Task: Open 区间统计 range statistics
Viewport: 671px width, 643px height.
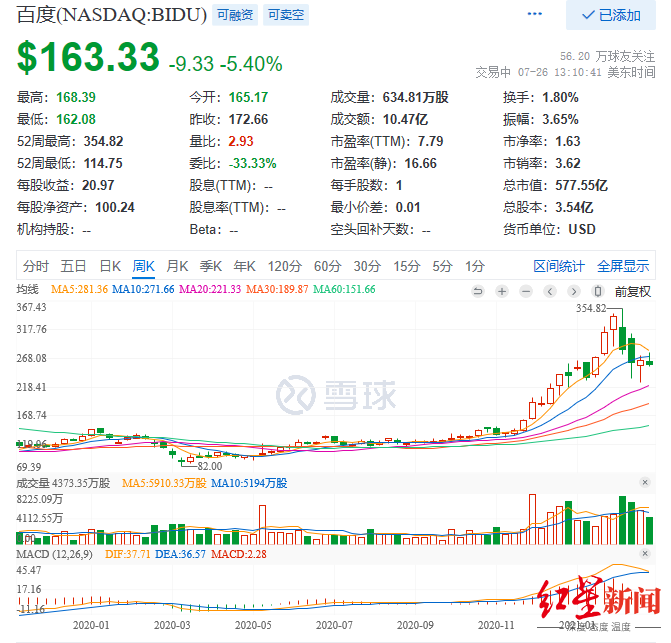Action: click(x=559, y=266)
